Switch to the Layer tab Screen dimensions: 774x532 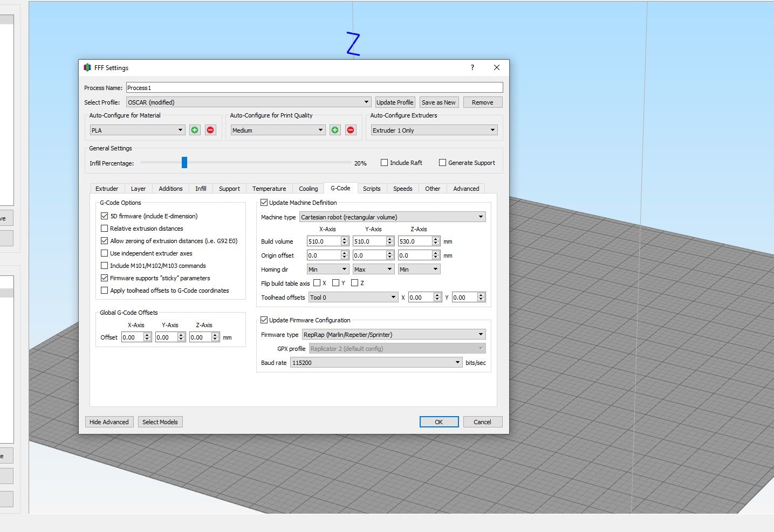click(138, 189)
